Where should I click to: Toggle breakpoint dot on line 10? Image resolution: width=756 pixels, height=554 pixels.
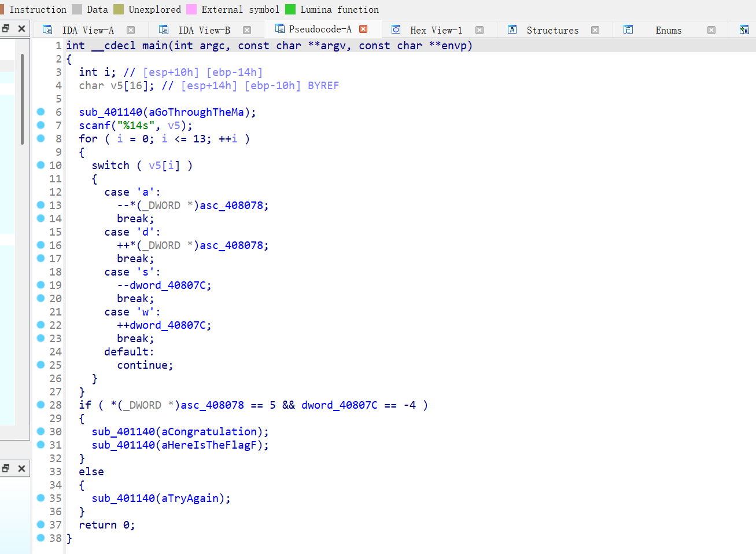click(40, 165)
